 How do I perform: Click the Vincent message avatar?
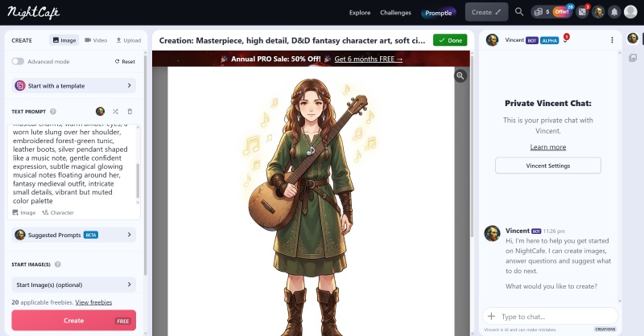coord(492,233)
